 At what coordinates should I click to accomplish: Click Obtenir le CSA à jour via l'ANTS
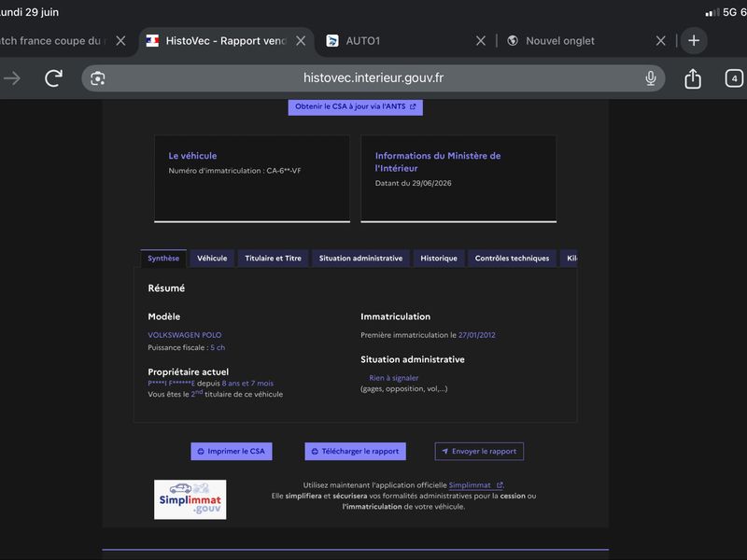pyautogui.click(x=355, y=106)
